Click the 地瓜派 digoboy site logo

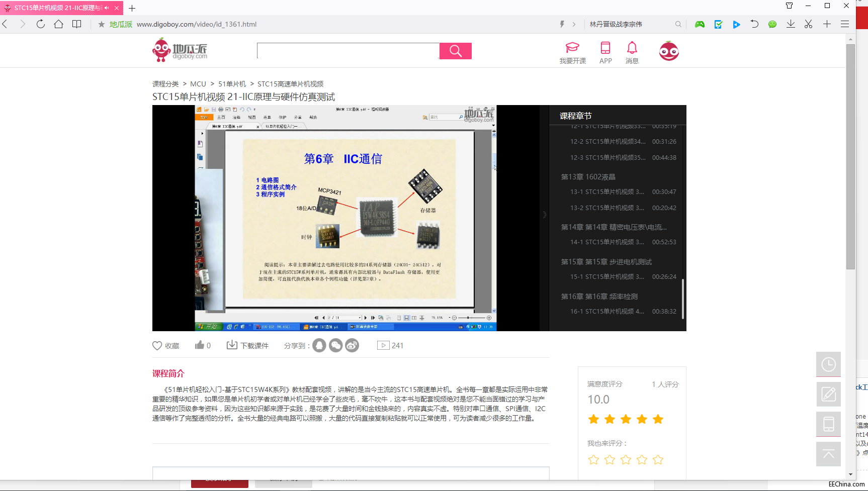coord(180,50)
